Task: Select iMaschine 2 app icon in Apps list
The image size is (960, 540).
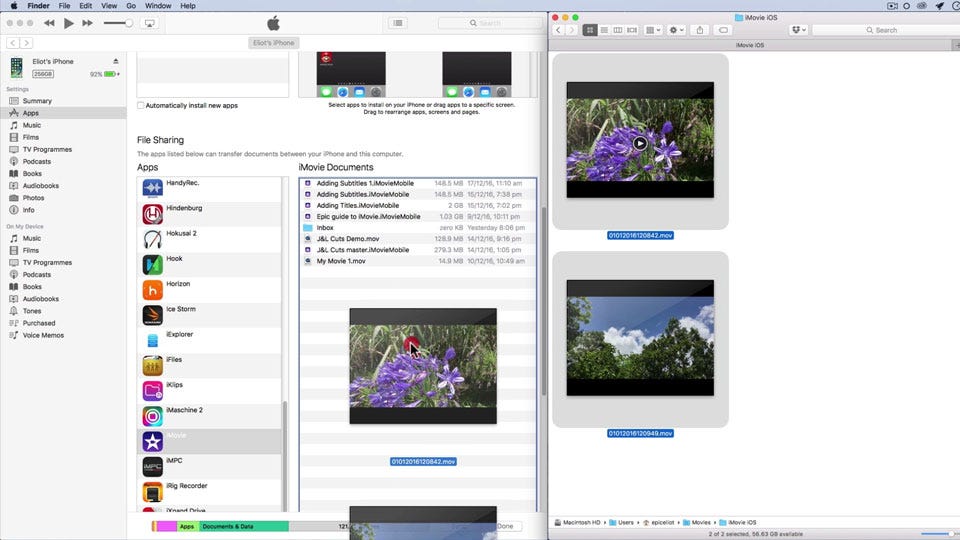Action: [x=152, y=416]
